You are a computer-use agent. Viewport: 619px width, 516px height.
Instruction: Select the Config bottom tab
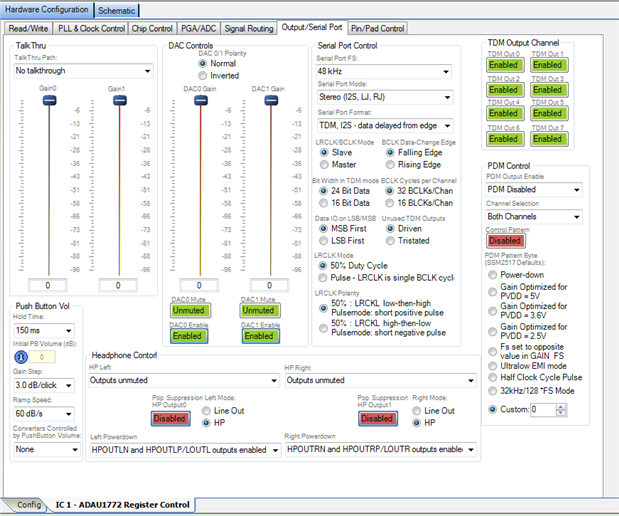(28, 505)
